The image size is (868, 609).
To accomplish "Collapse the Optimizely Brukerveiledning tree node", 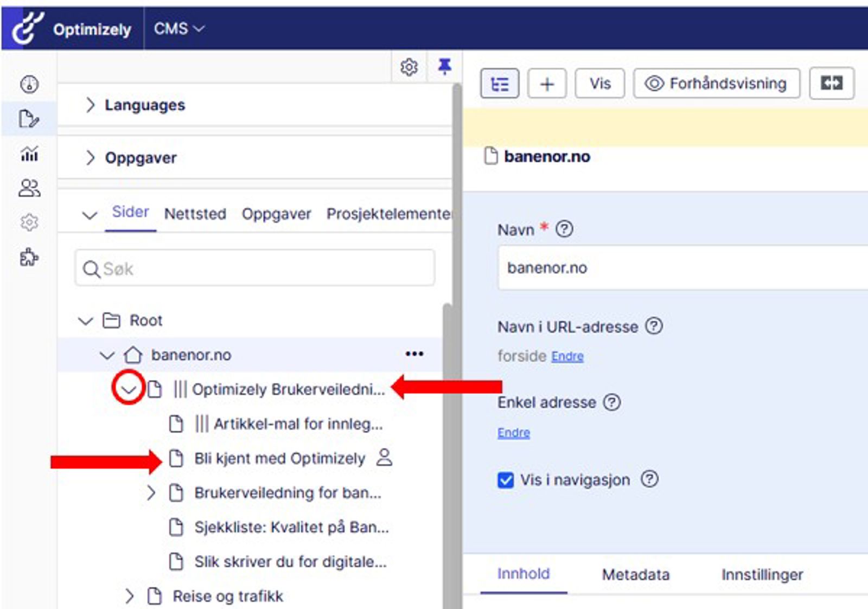I will coord(129,389).
